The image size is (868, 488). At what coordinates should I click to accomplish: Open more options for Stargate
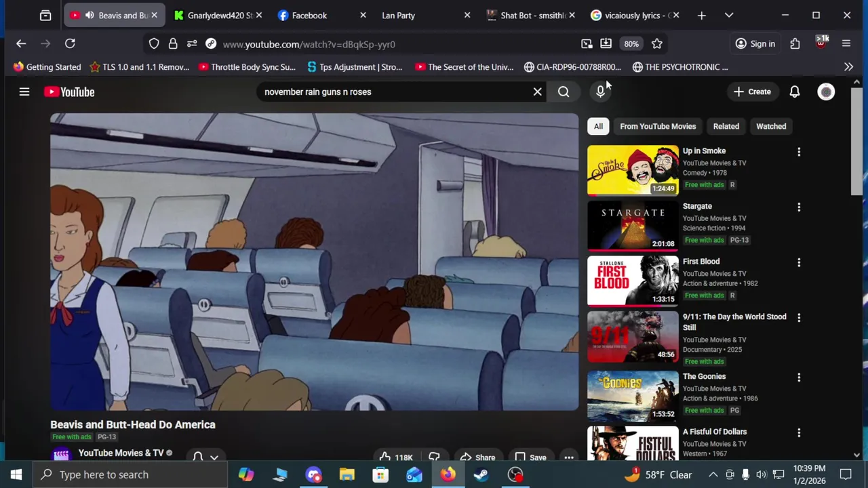click(799, 207)
